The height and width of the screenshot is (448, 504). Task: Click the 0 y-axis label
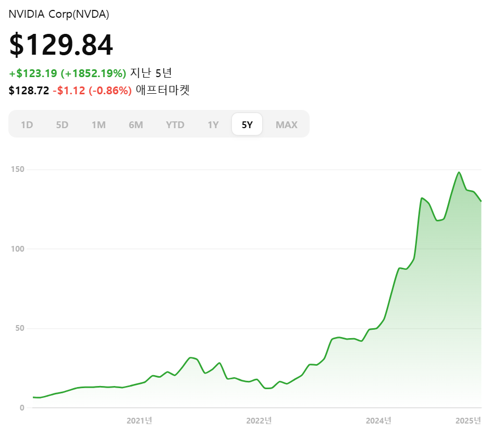click(22, 408)
